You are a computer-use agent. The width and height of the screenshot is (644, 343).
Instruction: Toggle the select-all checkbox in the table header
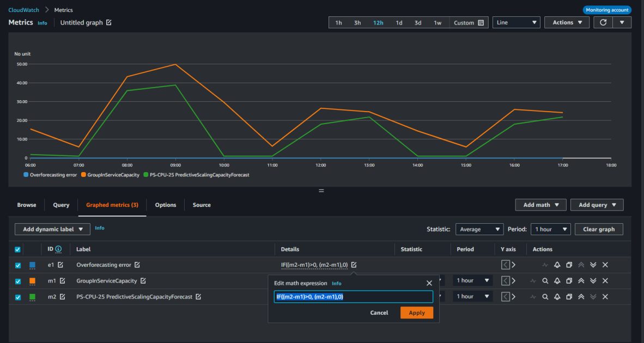17,249
